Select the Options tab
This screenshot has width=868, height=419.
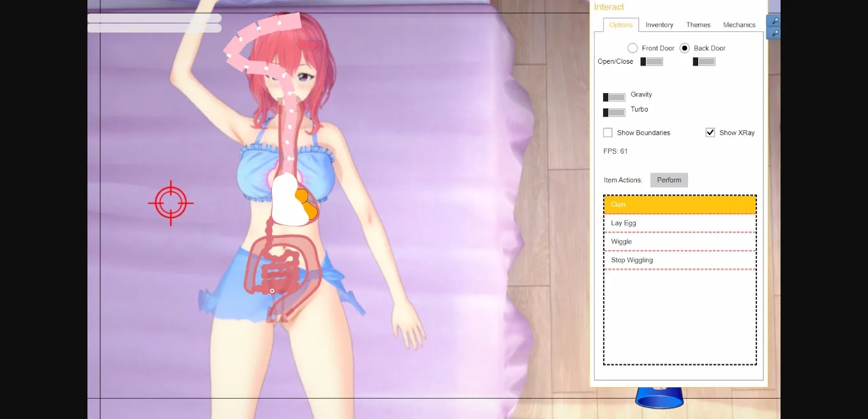pyautogui.click(x=620, y=25)
